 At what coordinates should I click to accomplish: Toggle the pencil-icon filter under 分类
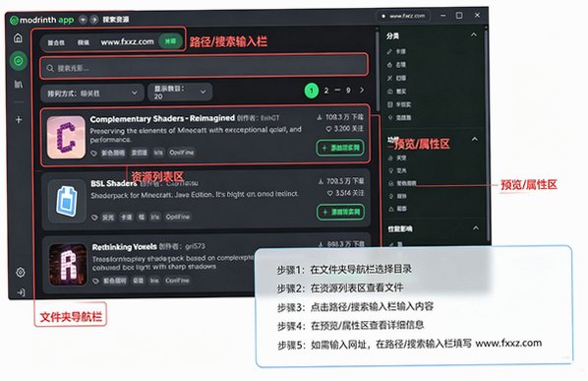click(x=396, y=52)
